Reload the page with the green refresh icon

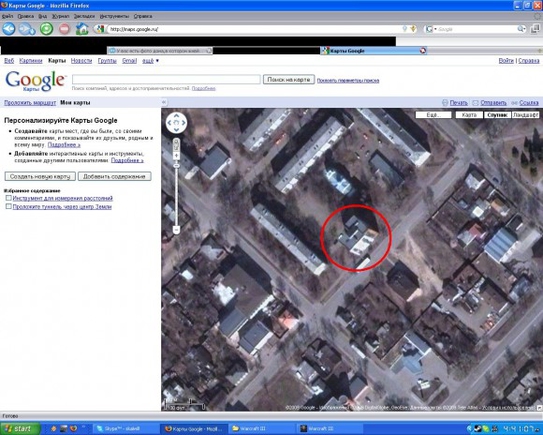pos(46,29)
